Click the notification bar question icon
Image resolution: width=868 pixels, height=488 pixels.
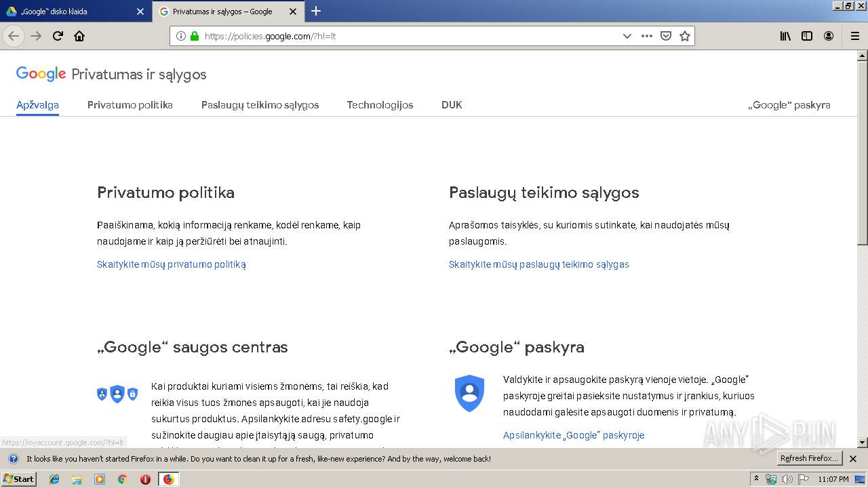coord(13,459)
